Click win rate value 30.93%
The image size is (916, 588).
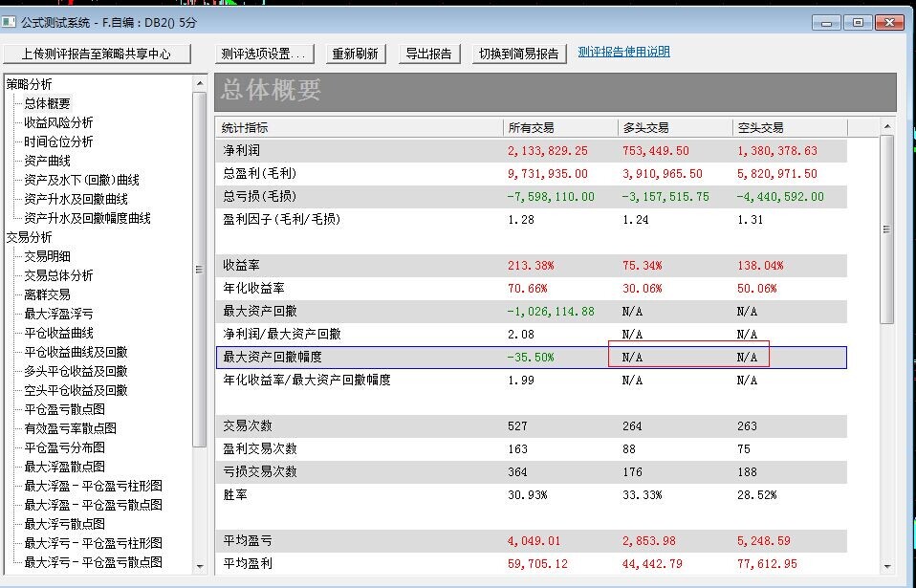click(527, 495)
